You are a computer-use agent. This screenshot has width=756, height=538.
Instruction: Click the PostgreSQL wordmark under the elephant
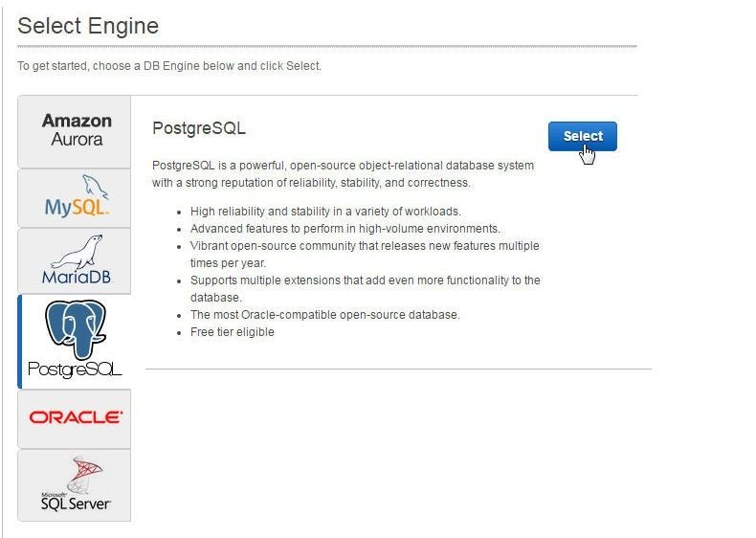pyautogui.click(x=75, y=370)
